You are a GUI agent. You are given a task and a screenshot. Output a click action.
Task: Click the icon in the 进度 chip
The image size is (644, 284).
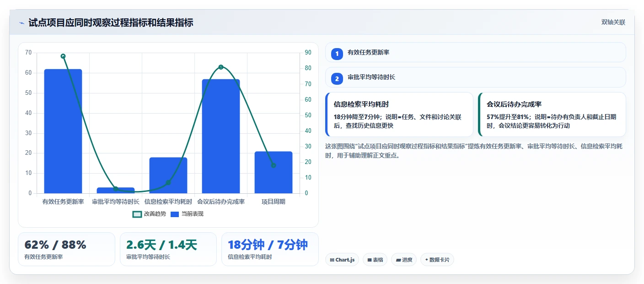pos(398,260)
